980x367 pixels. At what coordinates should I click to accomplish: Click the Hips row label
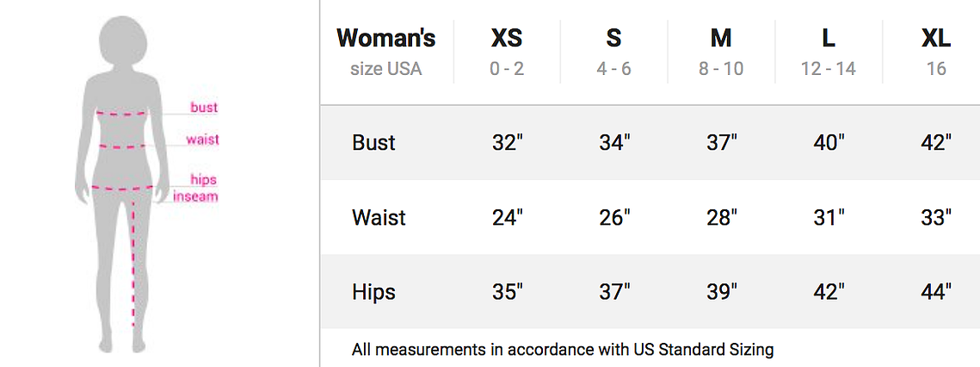[373, 292]
